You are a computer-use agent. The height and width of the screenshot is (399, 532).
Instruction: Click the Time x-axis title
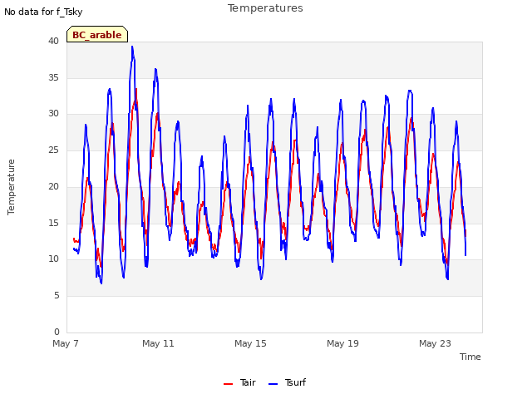coord(470,357)
